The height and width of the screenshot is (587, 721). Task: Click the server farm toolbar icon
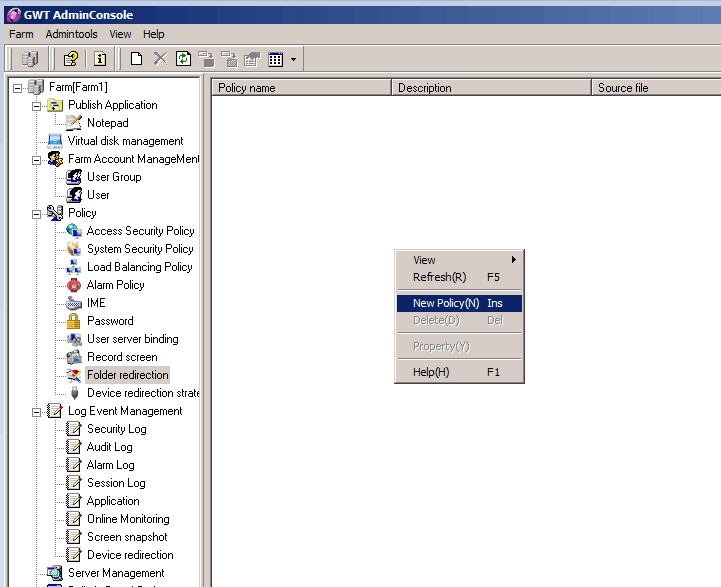(29, 59)
